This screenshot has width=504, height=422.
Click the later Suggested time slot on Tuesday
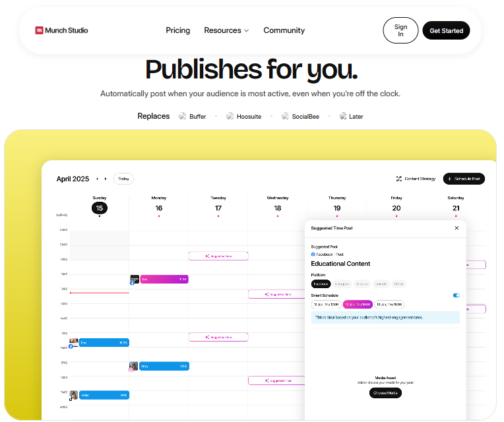coord(218,337)
